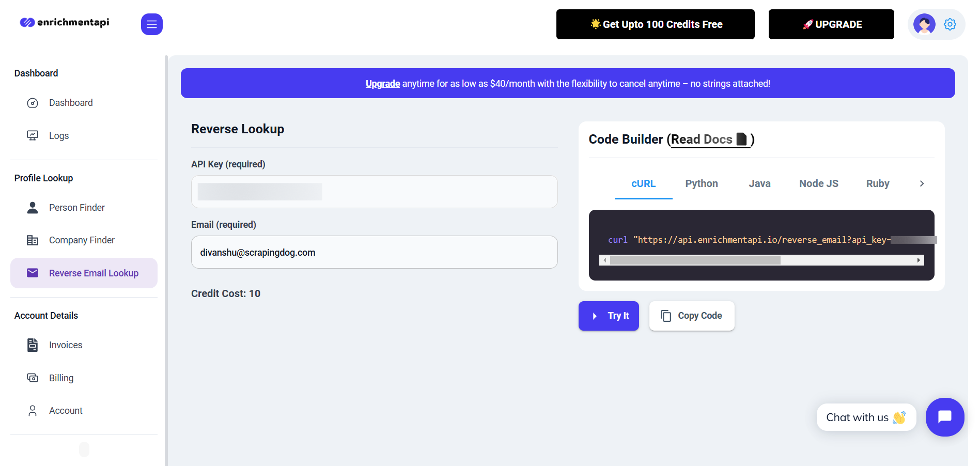Open the user profile avatar
The width and height of the screenshot is (980, 466).
[x=924, y=23]
